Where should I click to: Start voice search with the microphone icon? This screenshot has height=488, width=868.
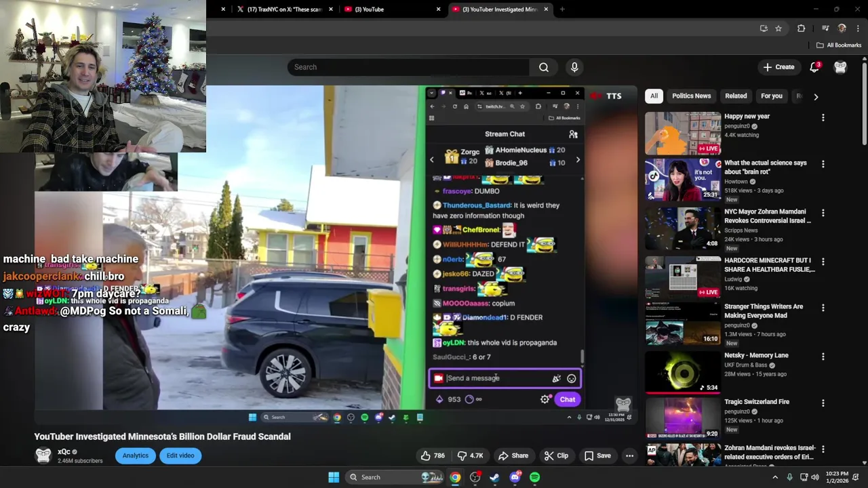click(x=574, y=67)
